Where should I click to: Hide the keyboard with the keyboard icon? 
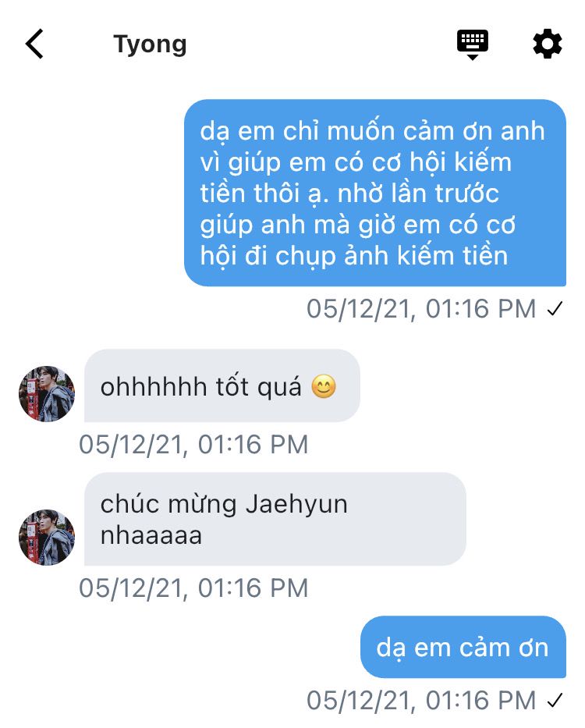coord(472,44)
